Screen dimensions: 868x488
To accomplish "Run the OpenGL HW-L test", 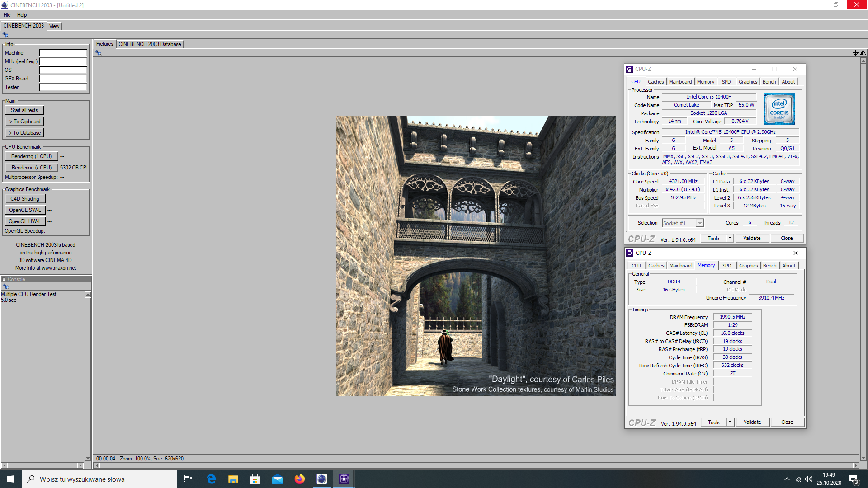I will (x=25, y=221).
